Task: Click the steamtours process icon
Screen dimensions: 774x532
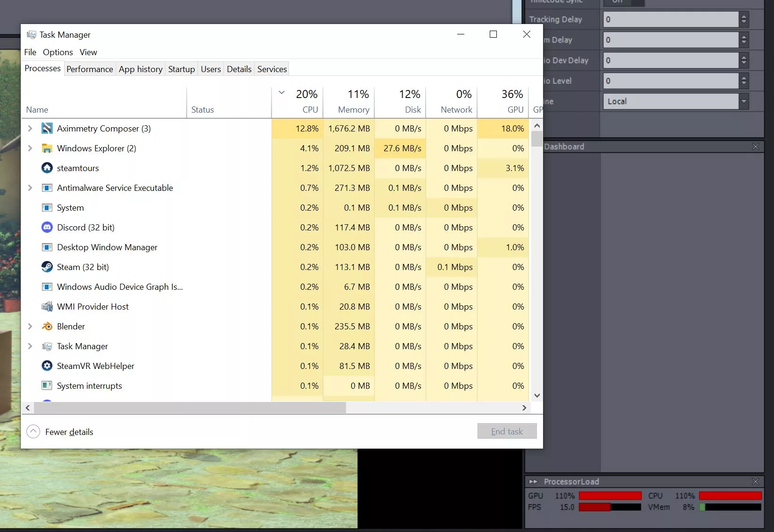Action: click(x=47, y=168)
